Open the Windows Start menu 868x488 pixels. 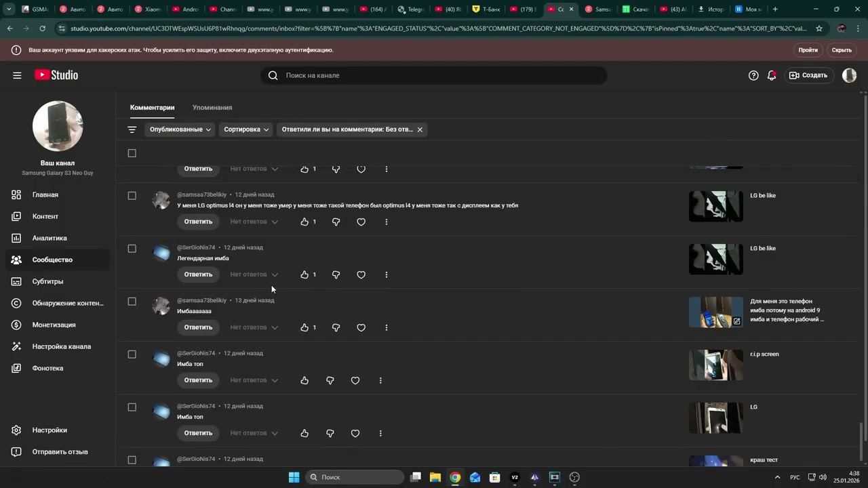coord(294,477)
